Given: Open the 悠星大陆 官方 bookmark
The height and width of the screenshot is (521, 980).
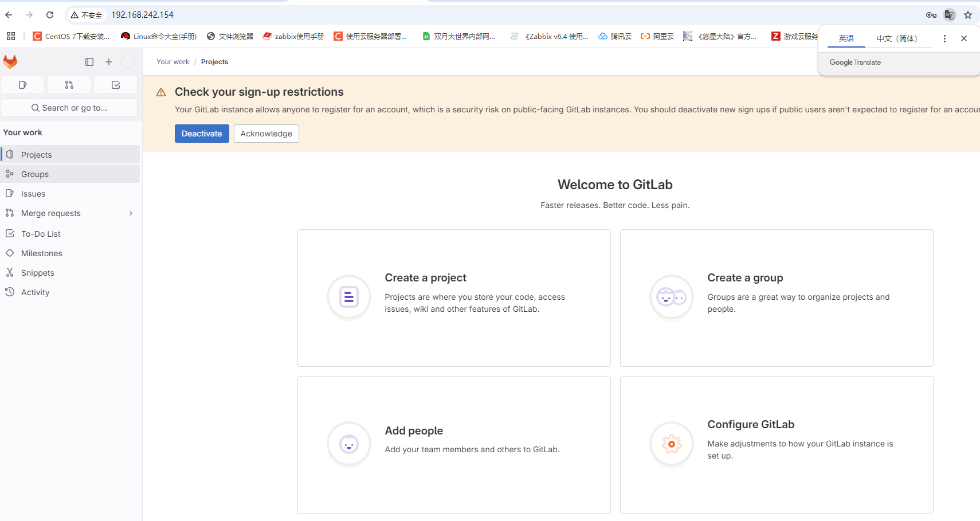Looking at the screenshot, I should [720, 36].
